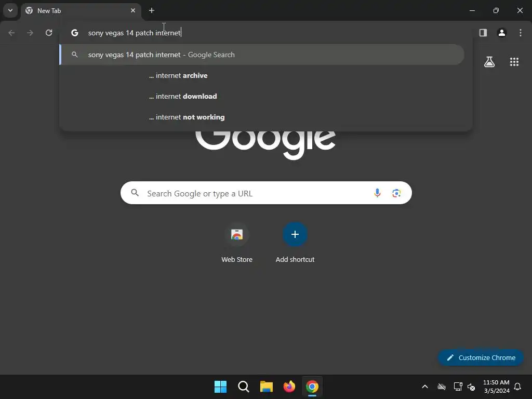The image size is (532, 399).
Task: Open the notifications bell icon
Action: 518,387
